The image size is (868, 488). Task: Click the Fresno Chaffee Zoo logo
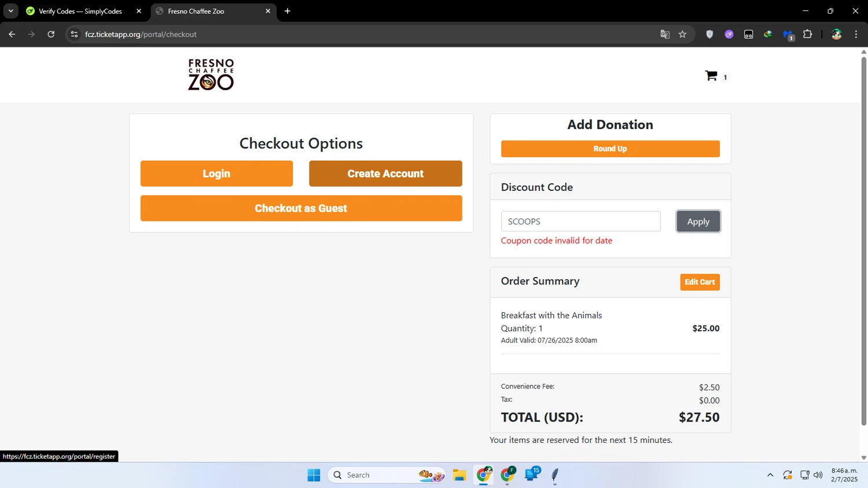click(211, 75)
